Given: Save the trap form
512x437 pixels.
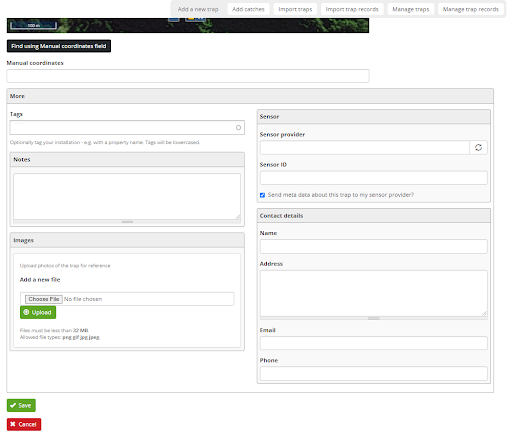Looking at the screenshot, I should pos(21,405).
